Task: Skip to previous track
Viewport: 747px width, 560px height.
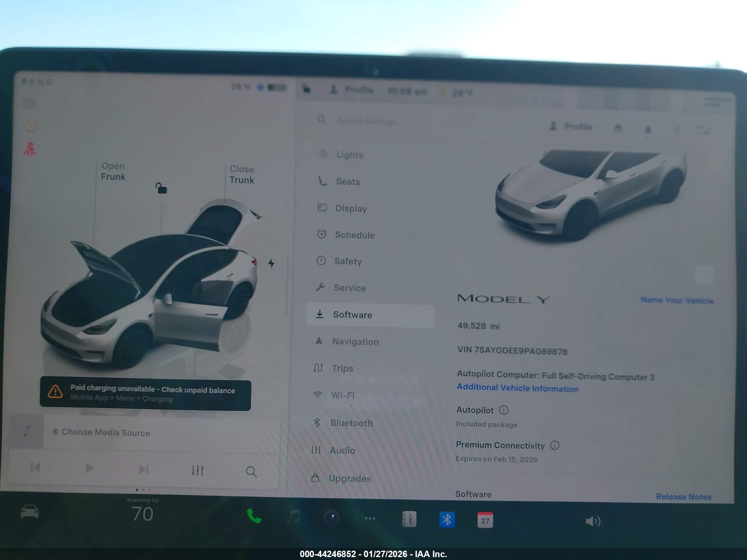Action: (35, 468)
